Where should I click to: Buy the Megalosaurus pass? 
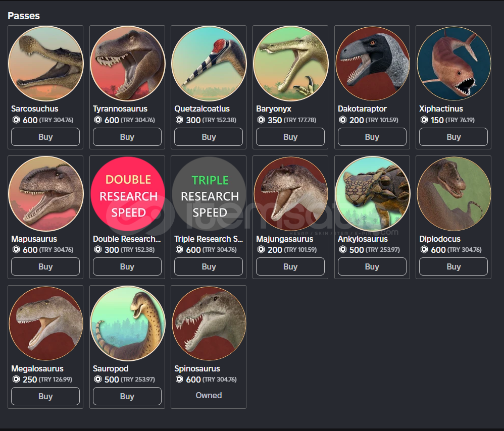[x=45, y=396]
